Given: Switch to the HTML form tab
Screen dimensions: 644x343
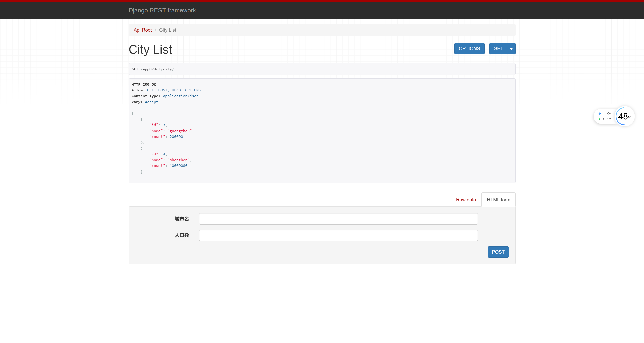Looking at the screenshot, I should [x=498, y=199].
